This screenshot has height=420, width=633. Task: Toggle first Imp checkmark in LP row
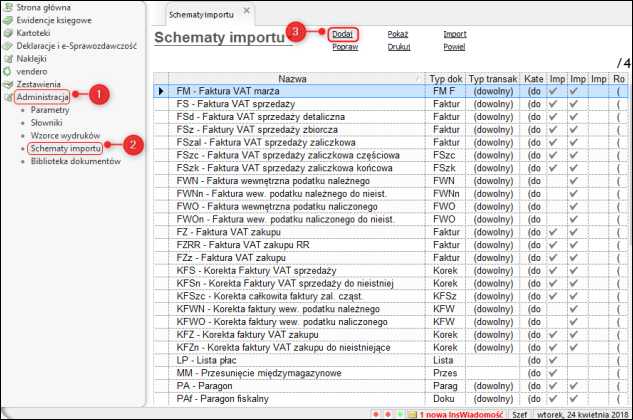point(553,360)
